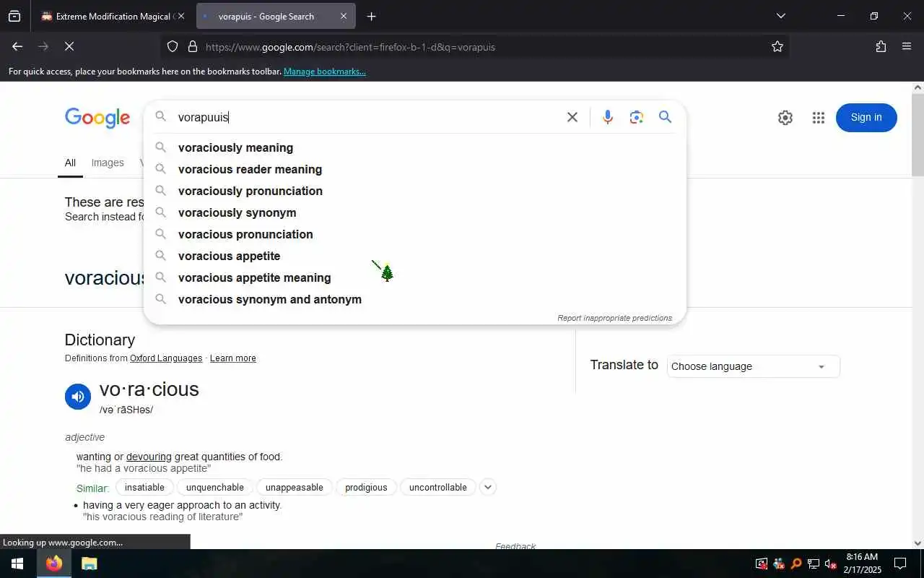This screenshot has width=924, height=578.
Task: Choose suggestion voracious pronunciation
Action: 415,234
